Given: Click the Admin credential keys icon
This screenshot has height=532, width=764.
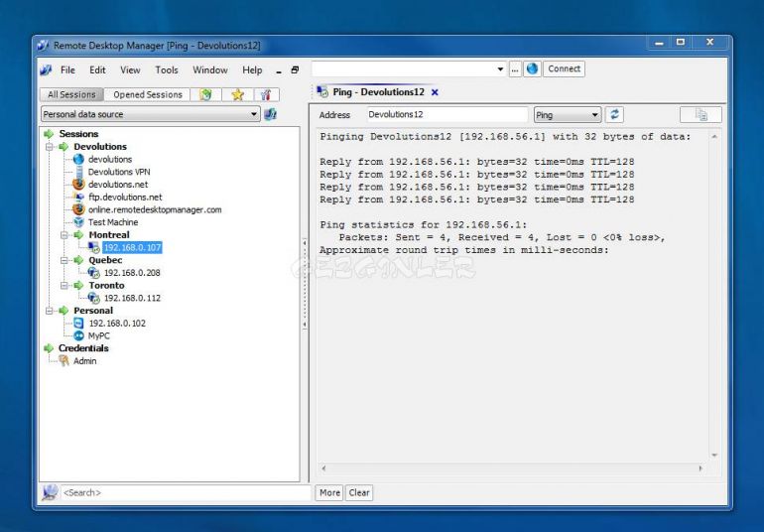Looking at the screenshot, I should click(x=64, y=361).
